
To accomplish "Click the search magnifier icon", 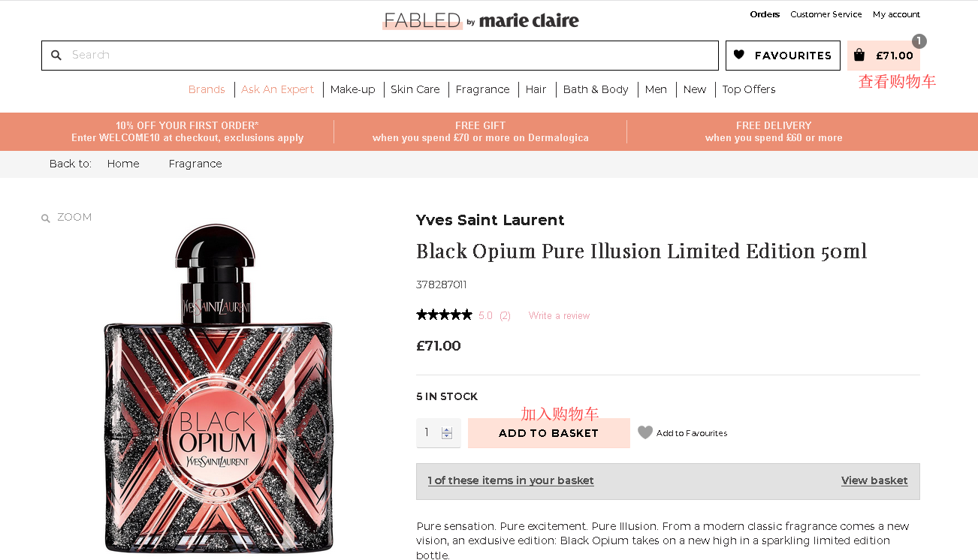I will (56, 56).
